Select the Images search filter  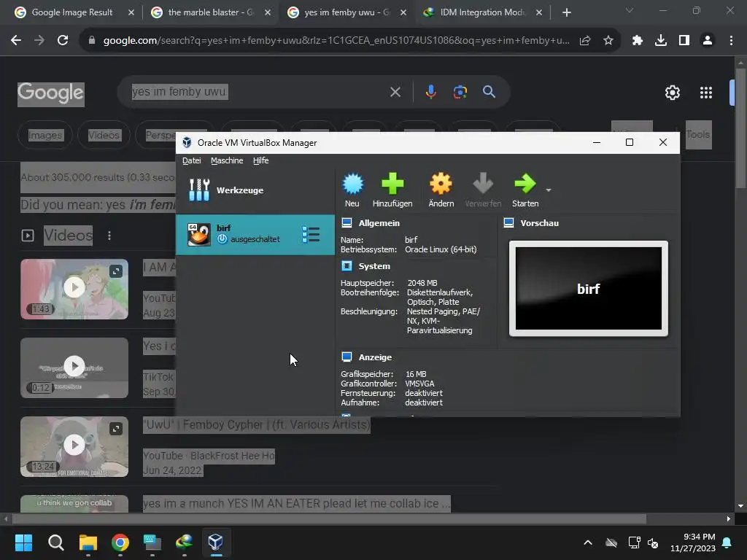click(45, 135)
